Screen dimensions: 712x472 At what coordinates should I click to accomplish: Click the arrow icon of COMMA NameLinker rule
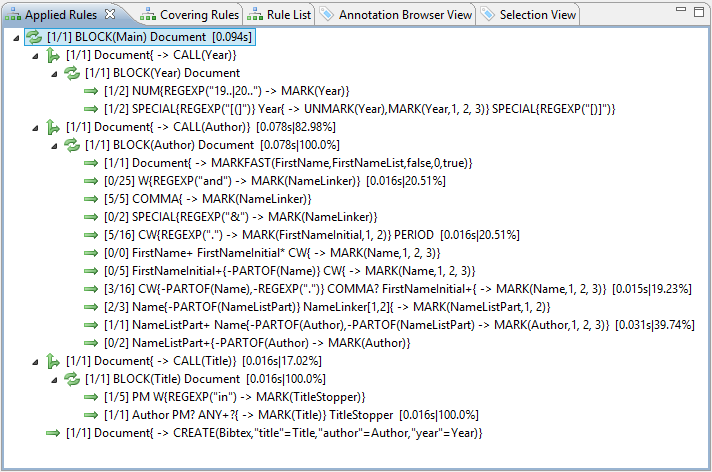91,199
